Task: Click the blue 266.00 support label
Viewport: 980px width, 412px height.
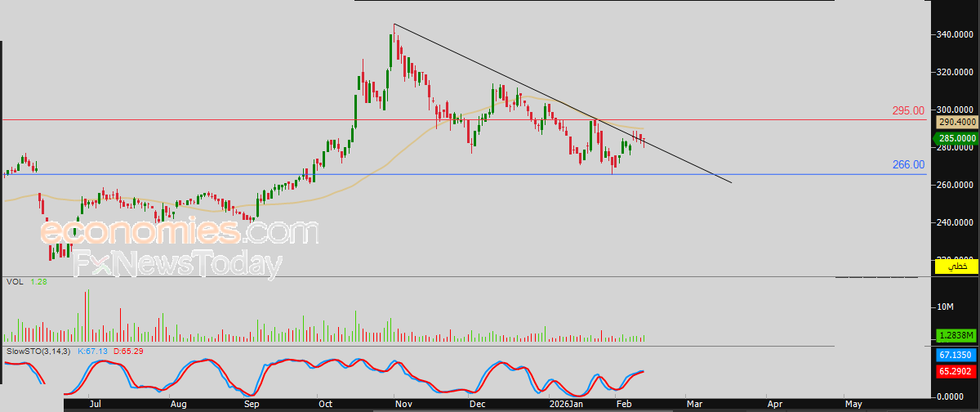Action: (x=908, y=164)
